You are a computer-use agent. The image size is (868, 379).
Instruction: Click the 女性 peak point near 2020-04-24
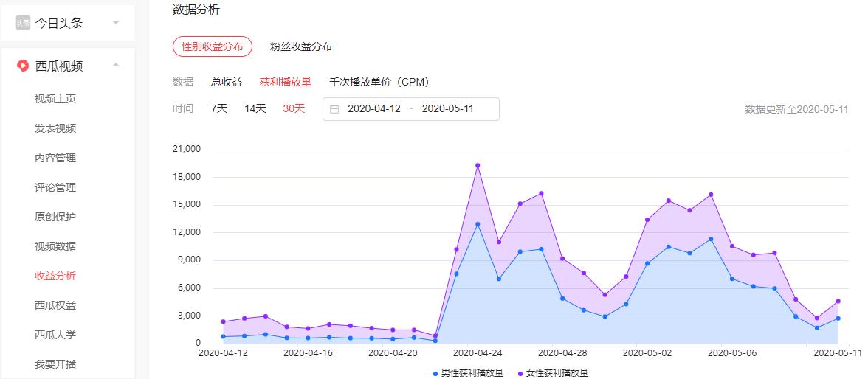[x=477, y=165]
